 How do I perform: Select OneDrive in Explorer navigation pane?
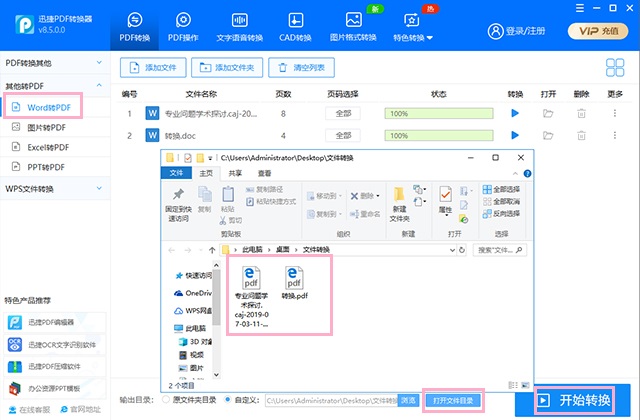click(x=193, y=293)
